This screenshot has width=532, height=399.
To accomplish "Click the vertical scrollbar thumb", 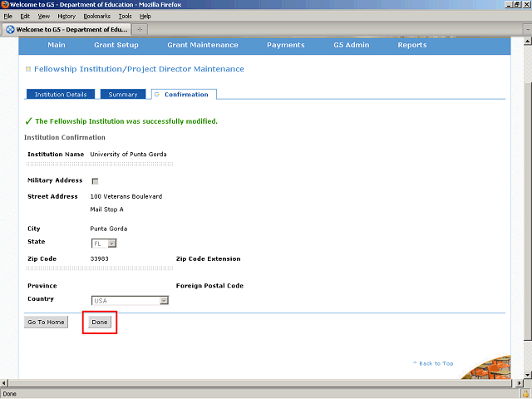I will point(528,211).
